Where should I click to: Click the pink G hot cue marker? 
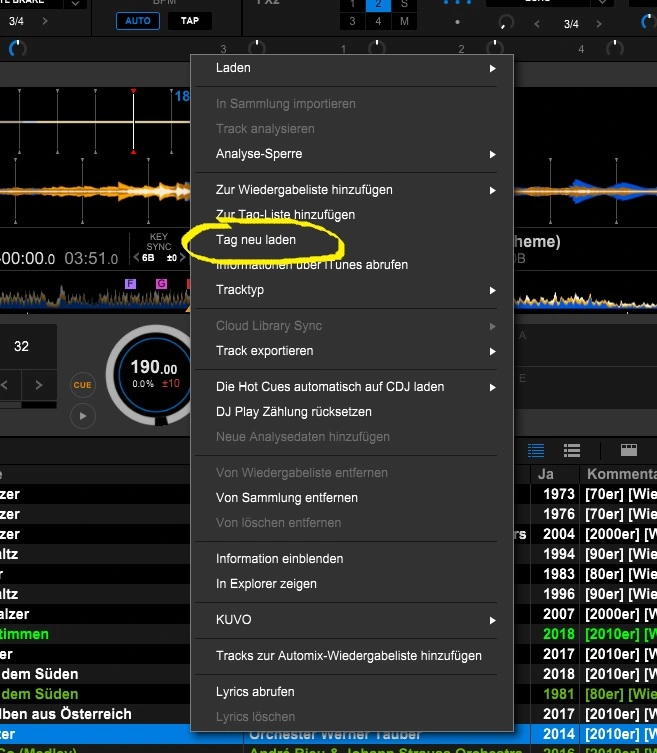pos(161,285)
